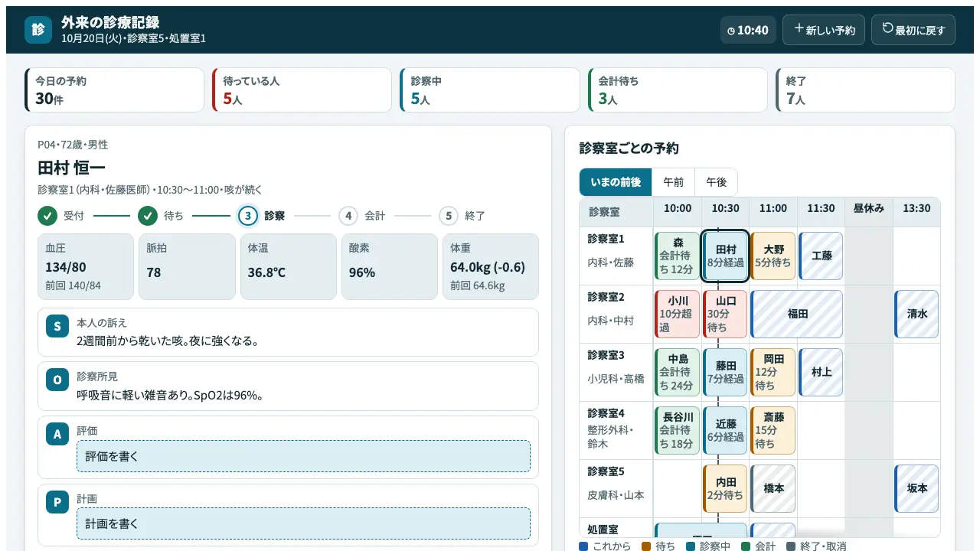This screenshot has width=980, height=551.
Task: Select 内田 appointment, 2分待ち
Action: tap(725, 489)
